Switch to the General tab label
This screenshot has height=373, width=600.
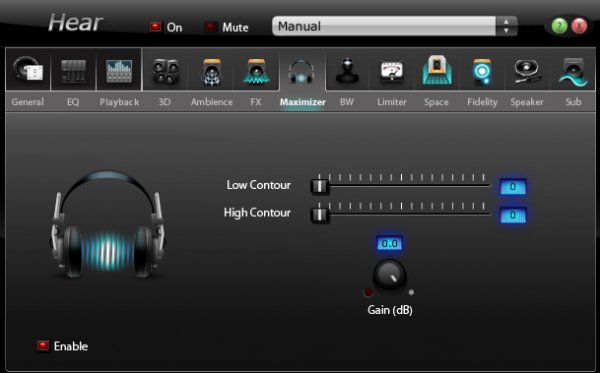click(28, 102)
